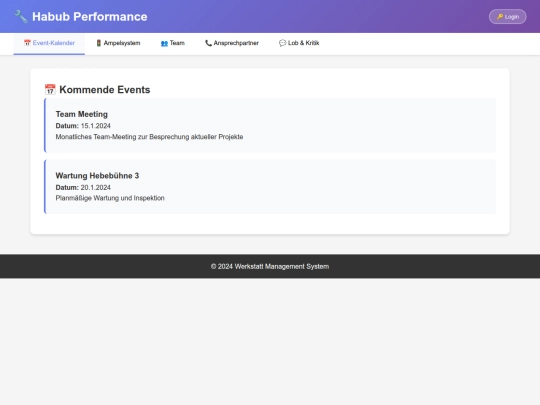
Task: Click the phone icon beside Ansprechpartner
Action: coord(208,43)
